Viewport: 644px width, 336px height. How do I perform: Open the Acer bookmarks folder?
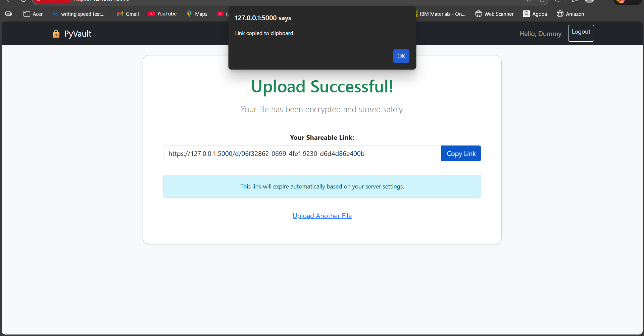click(33, 14)
